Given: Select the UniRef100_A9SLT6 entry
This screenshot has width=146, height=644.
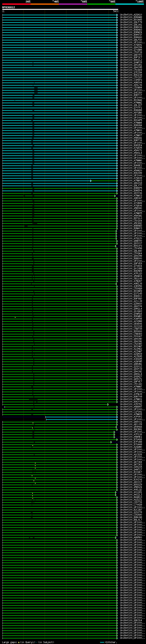Looking at the screenshot, I should click(x=131, y=85).
